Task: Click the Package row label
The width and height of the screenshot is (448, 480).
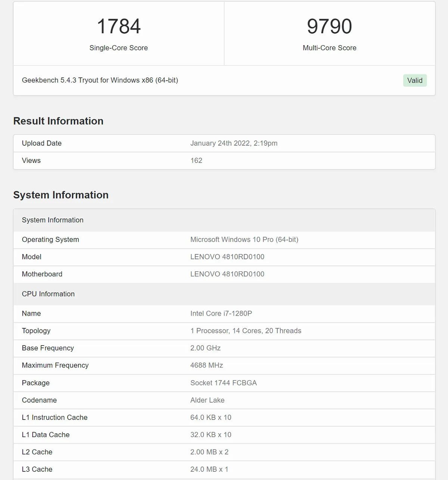Action: [x=35, y=383]
